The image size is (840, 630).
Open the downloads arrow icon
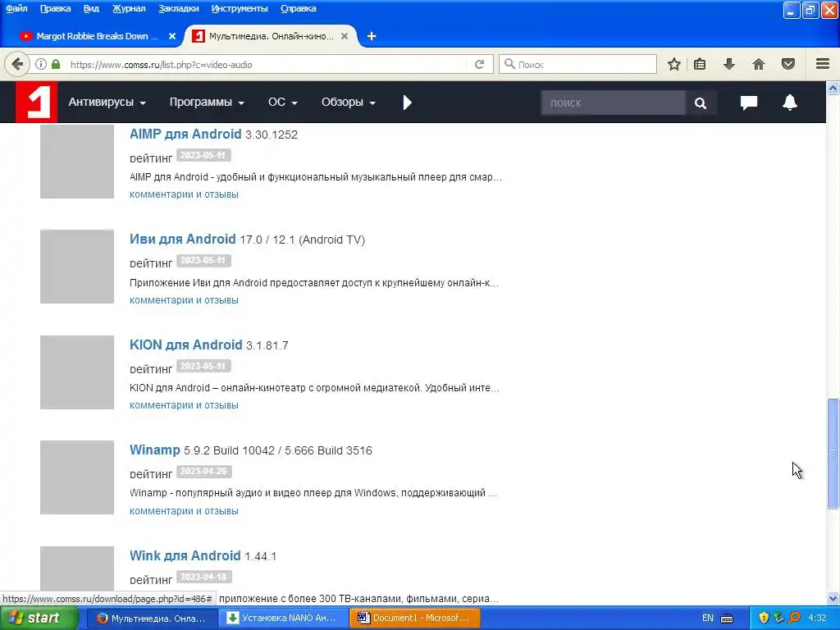point(729,64)
